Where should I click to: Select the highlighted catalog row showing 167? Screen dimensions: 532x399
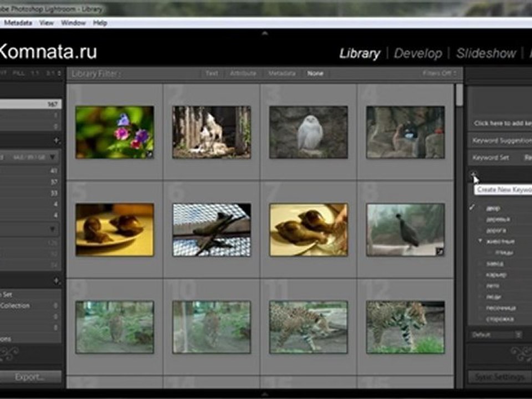coord(30,104)
